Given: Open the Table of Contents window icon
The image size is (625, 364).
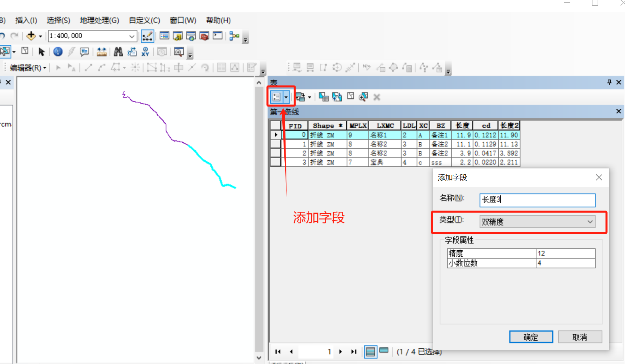Looking at the screenshot, I should [164, 36].
